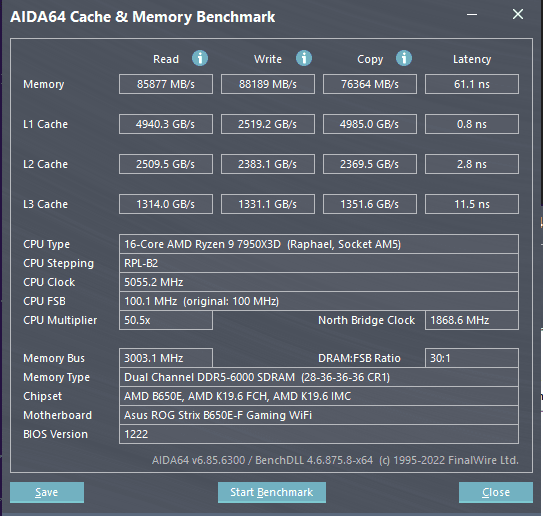Select L2 Cache Read 2509.5 GB/s
This screenshot has height=516, width=543.
click(x=166, y=164)
